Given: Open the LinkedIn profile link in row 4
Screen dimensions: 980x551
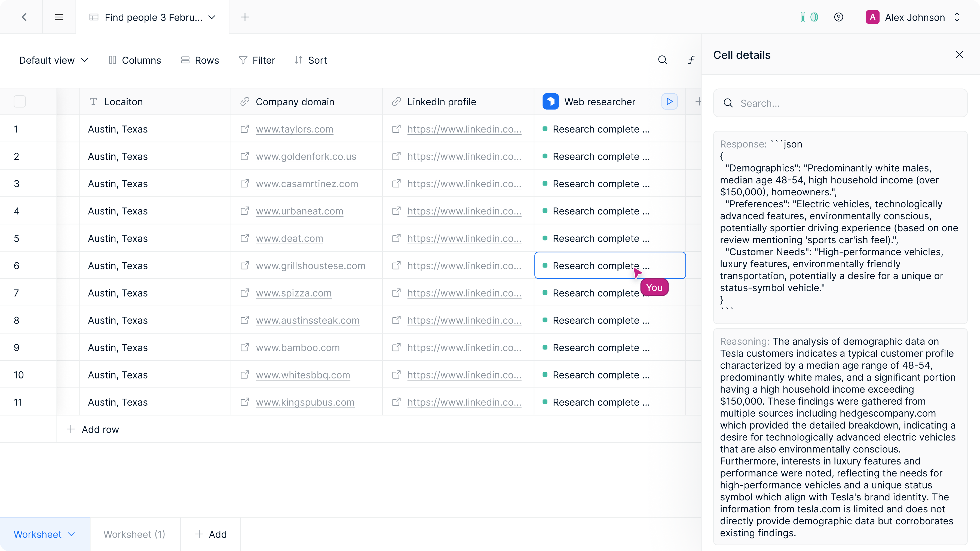Looking at the screenshot, I should (464, 211).
